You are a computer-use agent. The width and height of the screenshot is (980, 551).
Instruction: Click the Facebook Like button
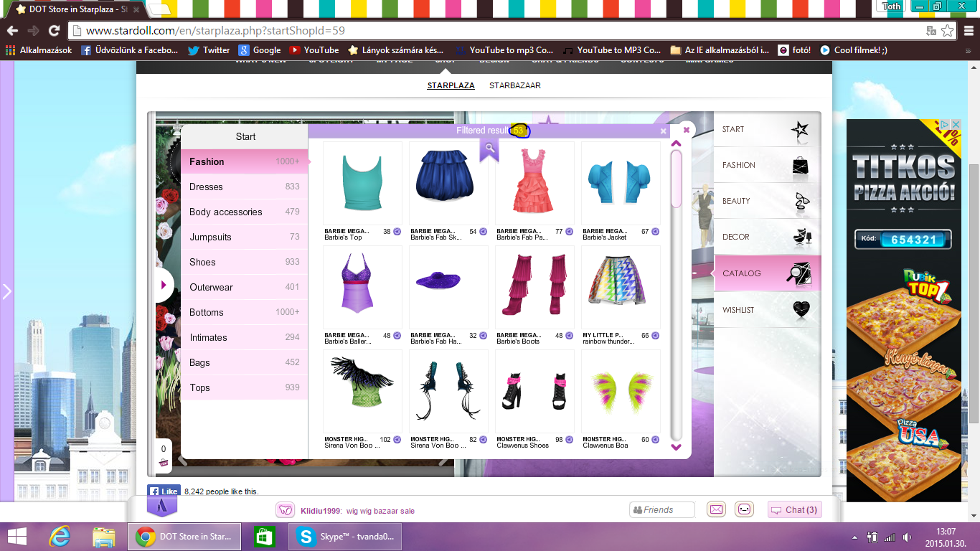[x=163, y=491]
